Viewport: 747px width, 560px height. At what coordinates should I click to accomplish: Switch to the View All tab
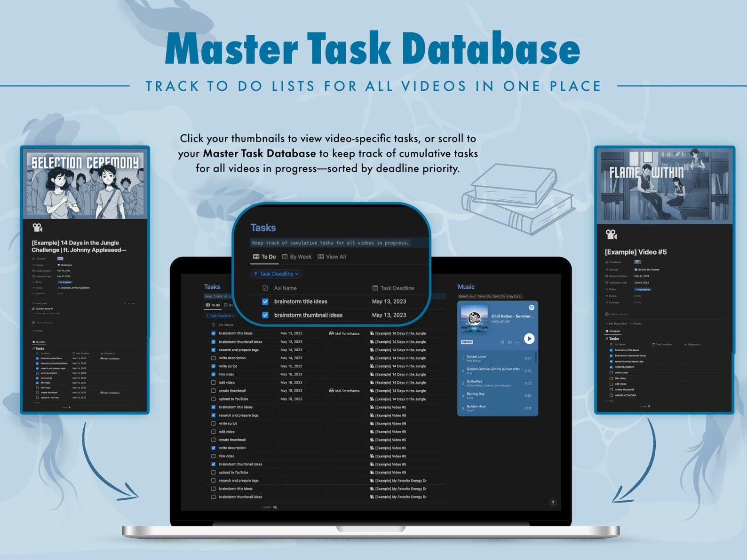coord(332,257)
